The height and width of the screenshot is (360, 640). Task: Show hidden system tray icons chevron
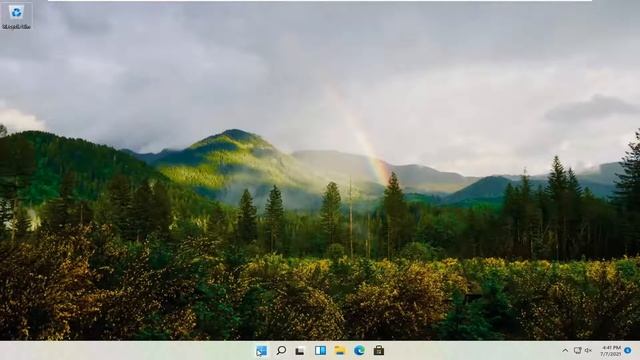point(565,350)
